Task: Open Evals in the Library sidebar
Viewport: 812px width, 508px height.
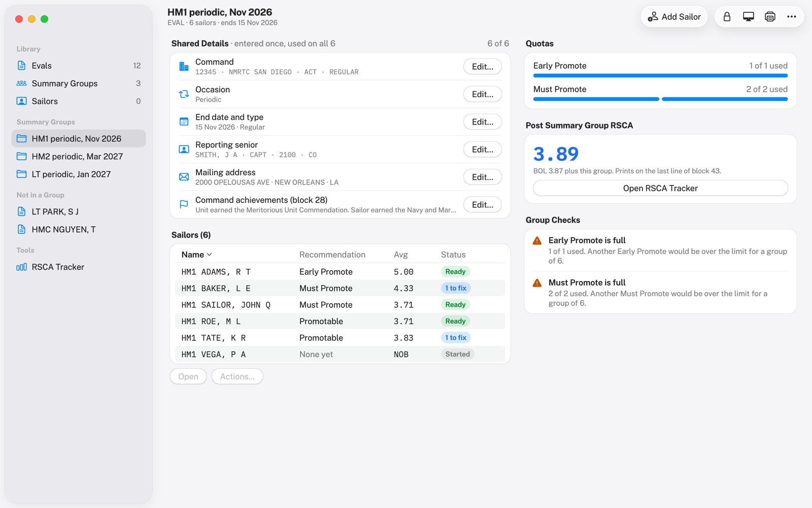Action: [79, 66]
